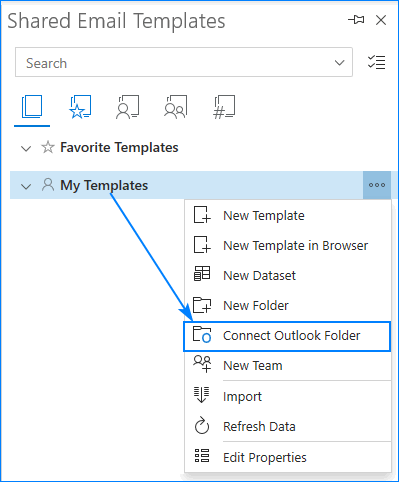This screenshot has width=399, height=482.
Task: Click the person icon beside My Templates
Action: 48,184
